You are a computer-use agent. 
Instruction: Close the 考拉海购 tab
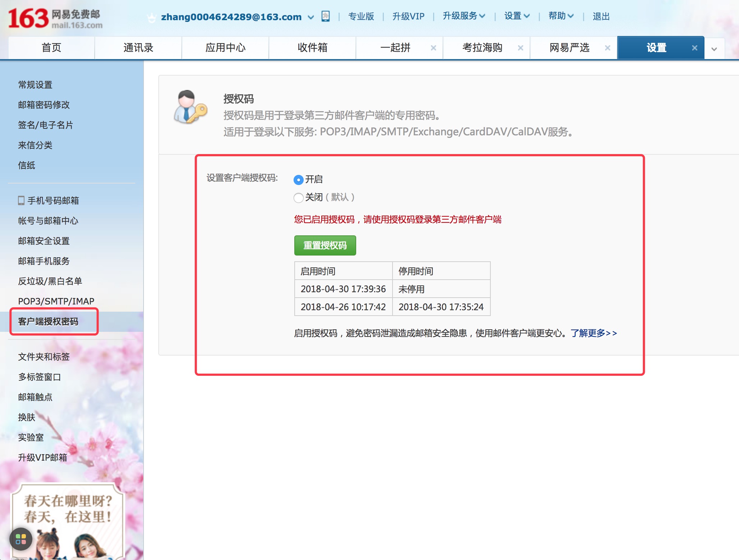point(521,48)
